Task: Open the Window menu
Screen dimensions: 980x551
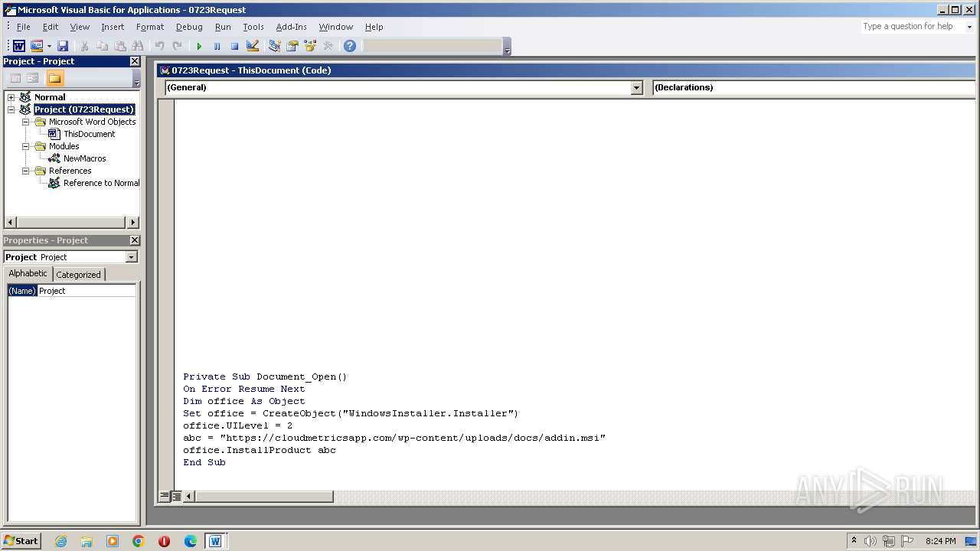Action: point(336,27)
